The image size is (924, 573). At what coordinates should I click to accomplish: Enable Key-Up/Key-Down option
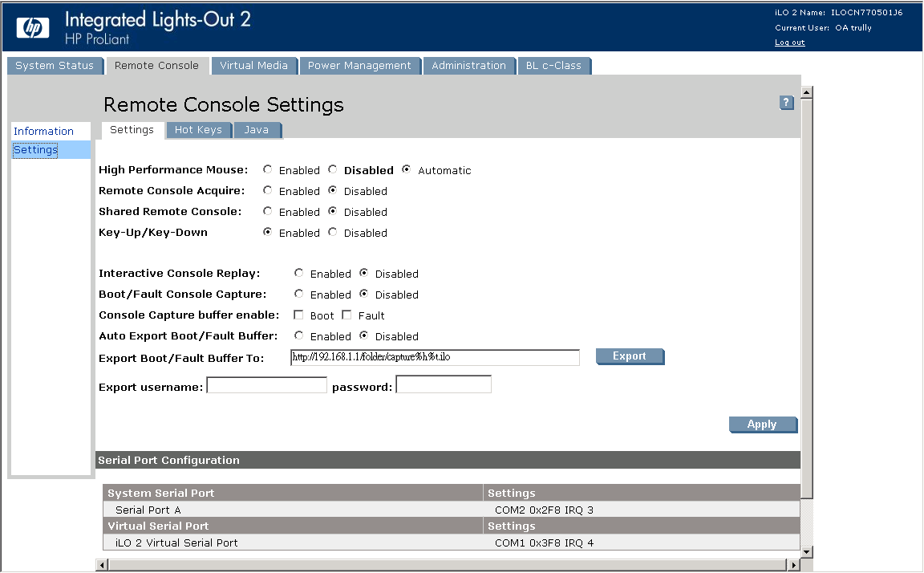coord(268,232)
